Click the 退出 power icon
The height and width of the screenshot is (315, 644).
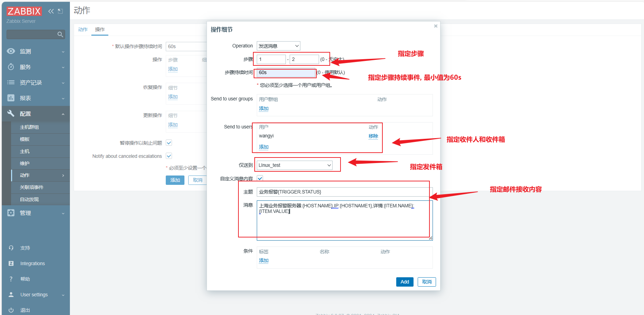click(11, 310)
